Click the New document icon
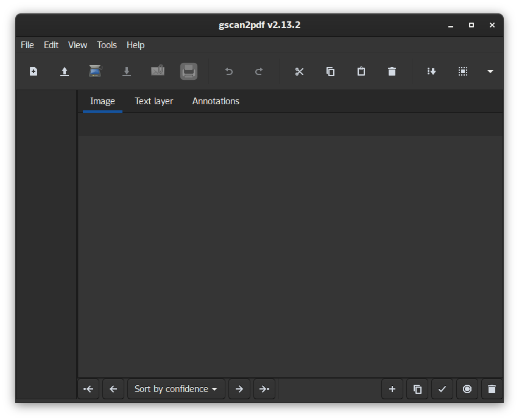Screen dimensions: 519x420 point(34,71)
